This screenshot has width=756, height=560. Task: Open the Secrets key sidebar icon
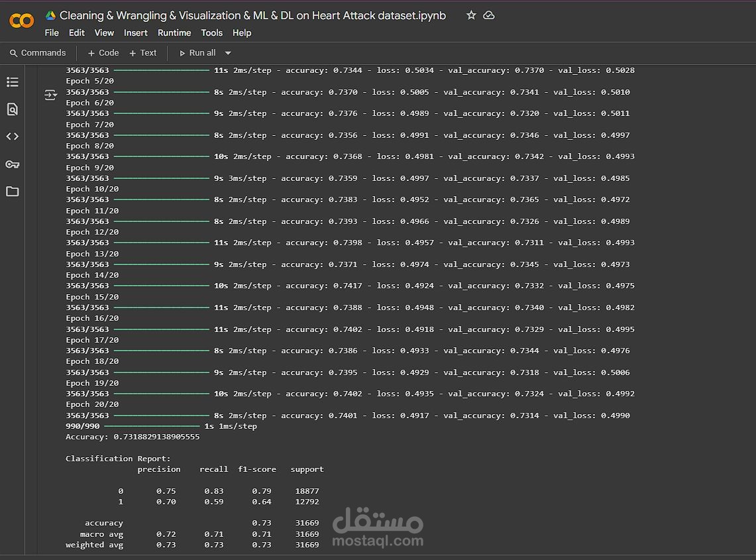point(13,164)
